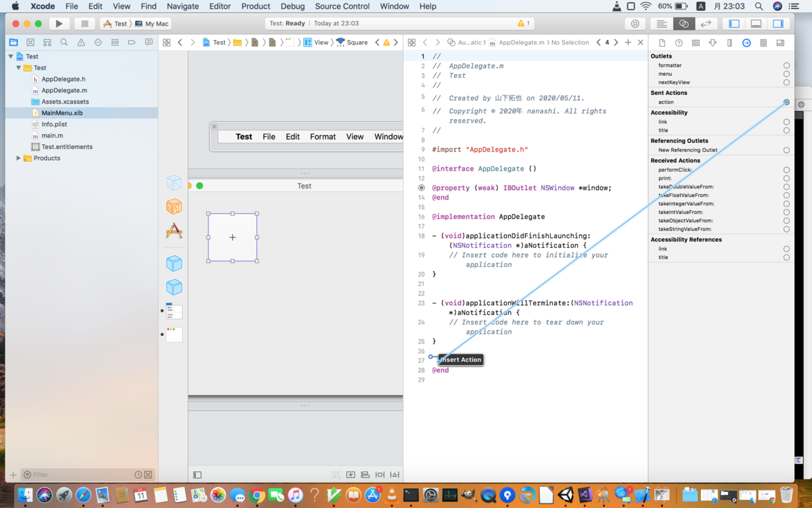Open the Test navigator diamond icon
812x508 pixels.
(x=98, y=42)
